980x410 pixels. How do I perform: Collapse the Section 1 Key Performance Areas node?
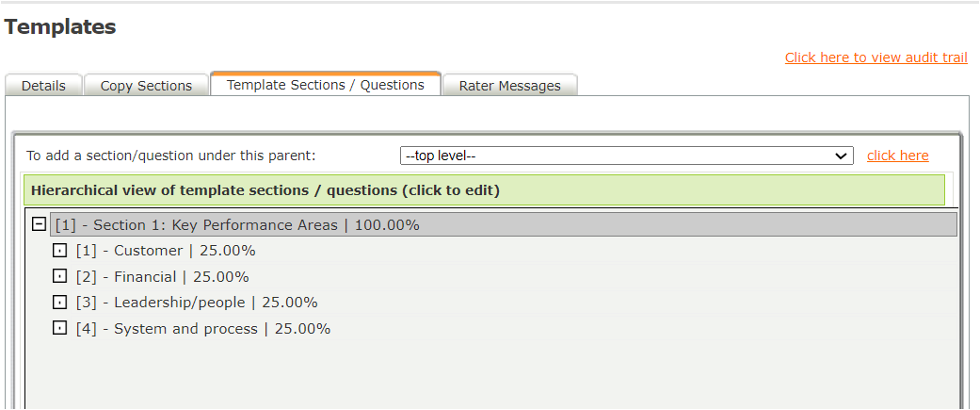tap(39, 224)
